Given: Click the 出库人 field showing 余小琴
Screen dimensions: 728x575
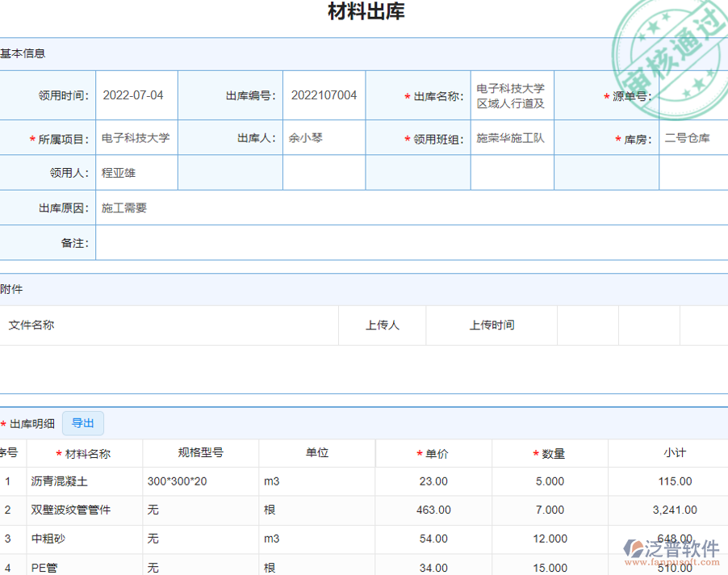Looking at the screenshot, I should tap(324, 137).
